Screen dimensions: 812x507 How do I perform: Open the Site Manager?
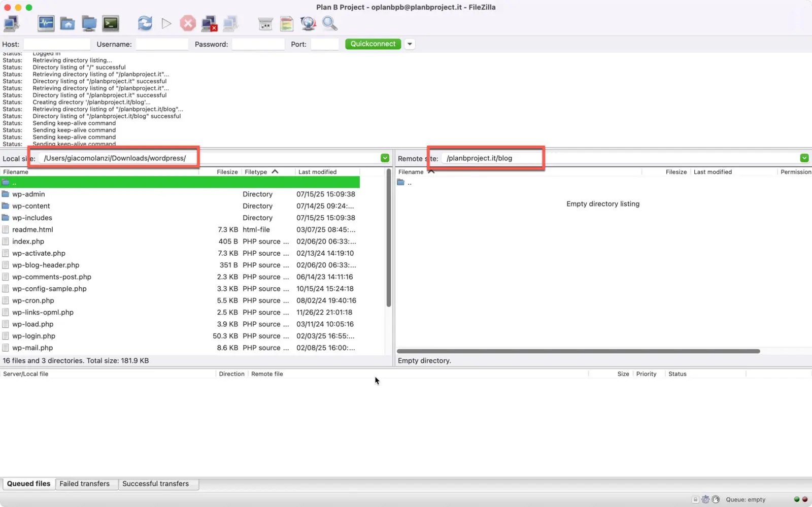pos(12,23)
